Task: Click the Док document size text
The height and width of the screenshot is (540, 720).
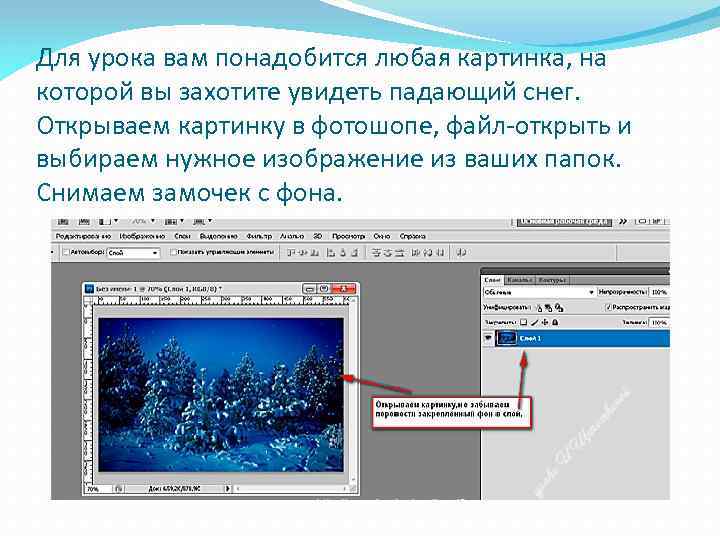Action: (x=174, y=489)
